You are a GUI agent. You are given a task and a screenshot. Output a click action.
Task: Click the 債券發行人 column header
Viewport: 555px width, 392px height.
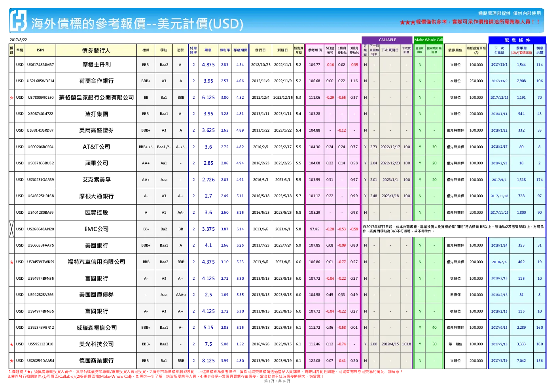96,50
